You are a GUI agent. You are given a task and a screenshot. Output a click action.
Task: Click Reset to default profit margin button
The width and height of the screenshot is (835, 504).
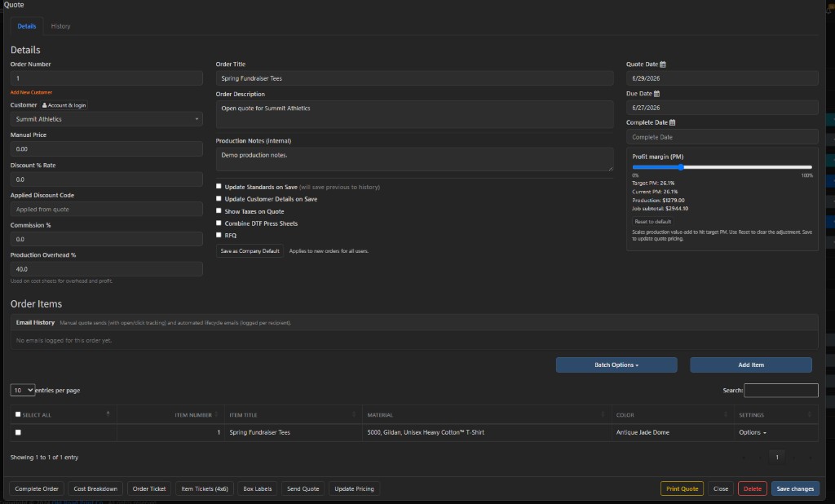(x=653, y=222)
